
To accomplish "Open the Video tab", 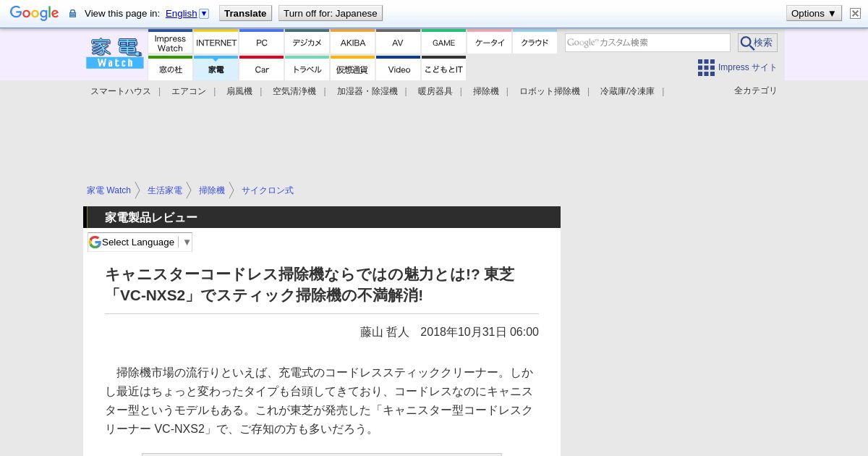I will coord(398,69).
